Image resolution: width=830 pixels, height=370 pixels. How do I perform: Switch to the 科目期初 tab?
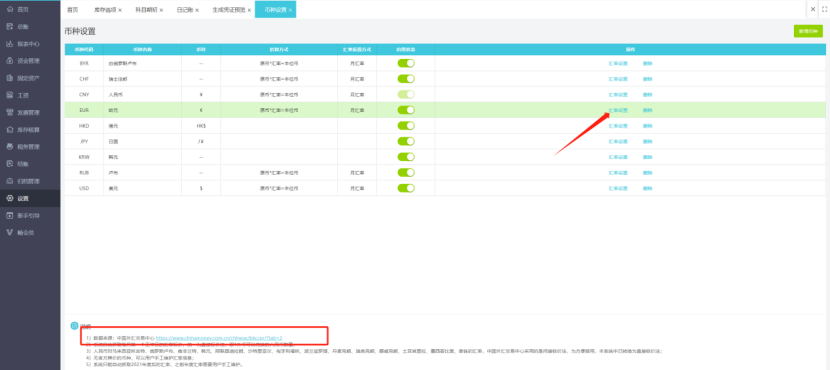[148, 10]
